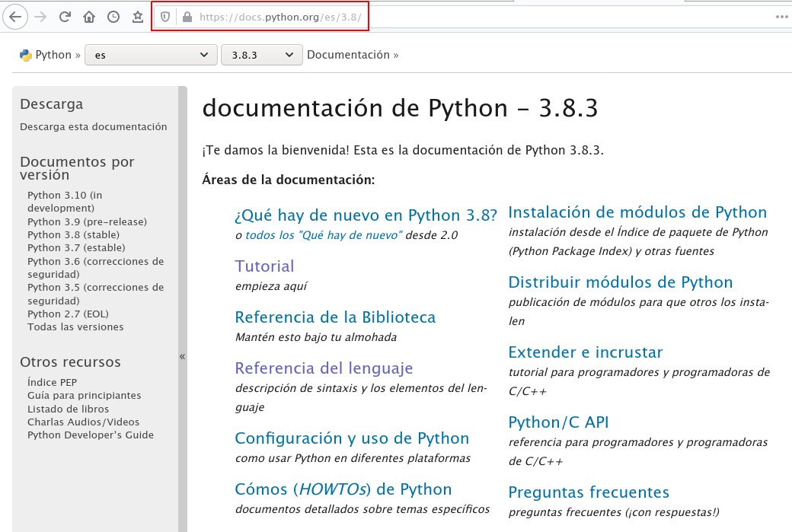
Task: Reload the page with the refresh icon
Action: pyautogui.click(x=65, y=18)
